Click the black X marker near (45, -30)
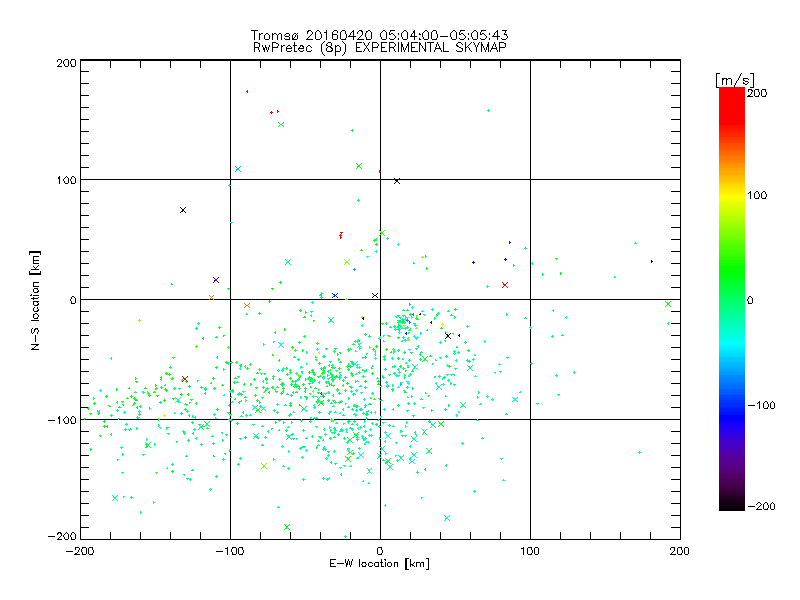 point(448,336)
